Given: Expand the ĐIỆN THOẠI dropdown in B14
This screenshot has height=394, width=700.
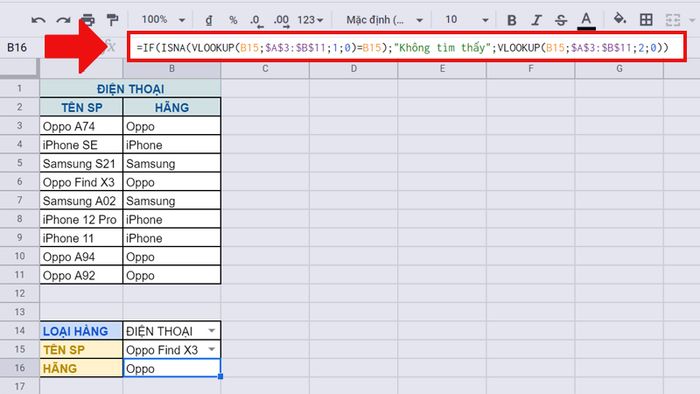Looking at the screenshot, I should (212, 331).
